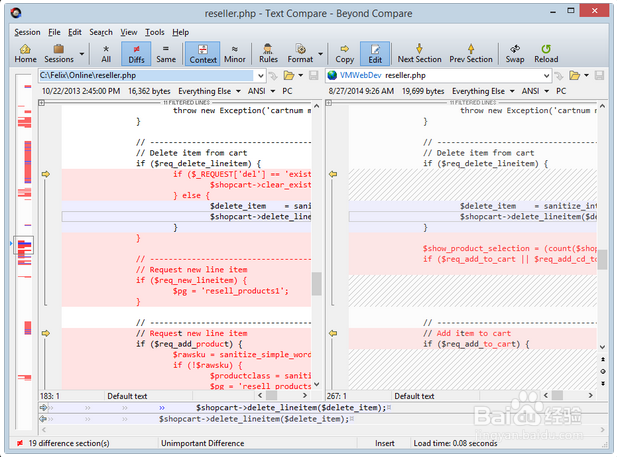Click the 19 difference section(s) status icon

tap(19, 443)
